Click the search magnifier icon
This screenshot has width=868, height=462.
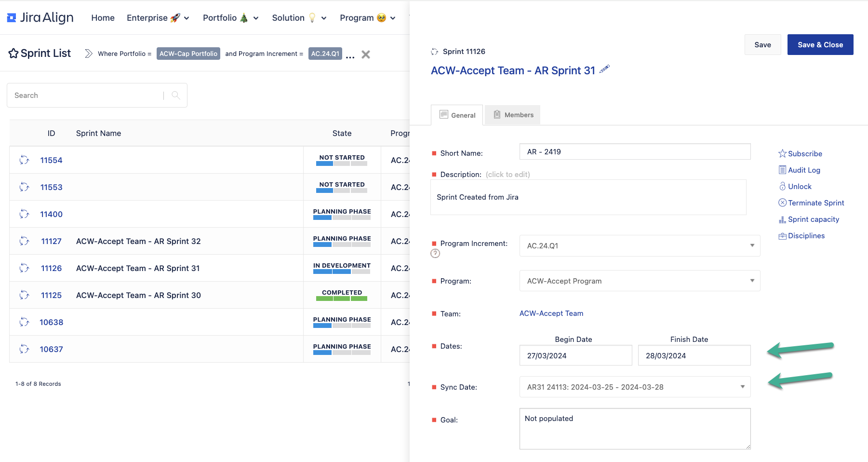pos(176,95)
